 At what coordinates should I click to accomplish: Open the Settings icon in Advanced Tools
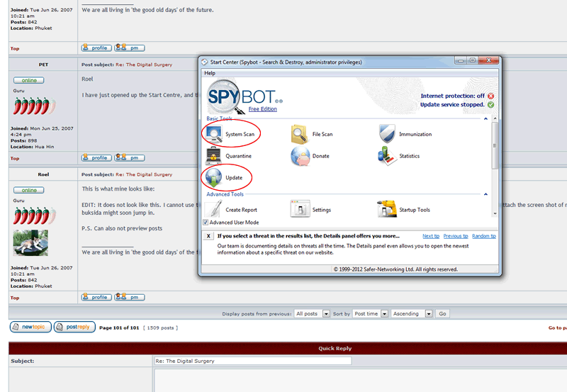(300, 209)
